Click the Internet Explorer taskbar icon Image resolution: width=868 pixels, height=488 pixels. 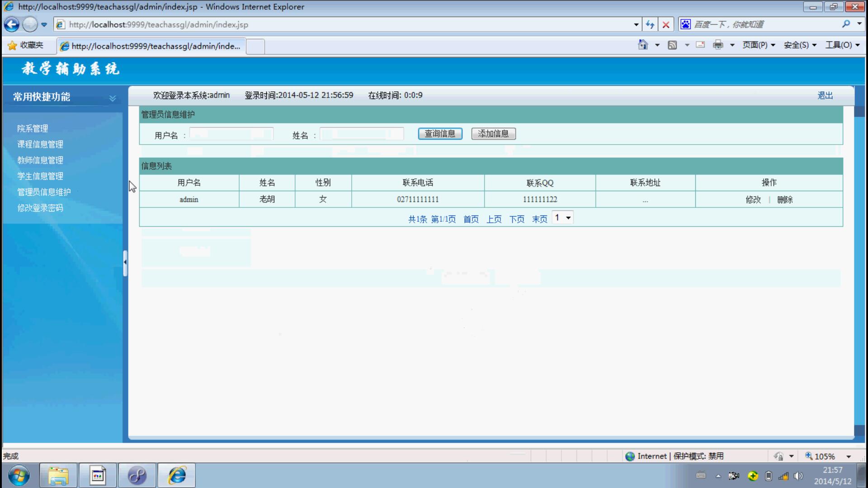176,475
